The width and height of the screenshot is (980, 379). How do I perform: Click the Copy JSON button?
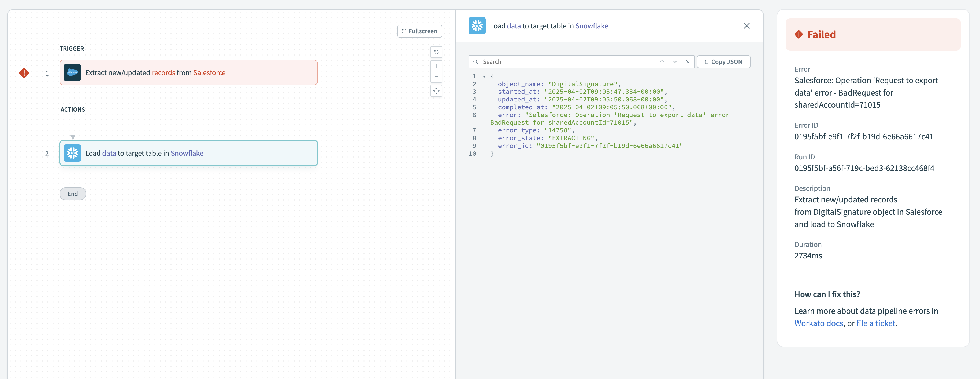tap(723, 62)
